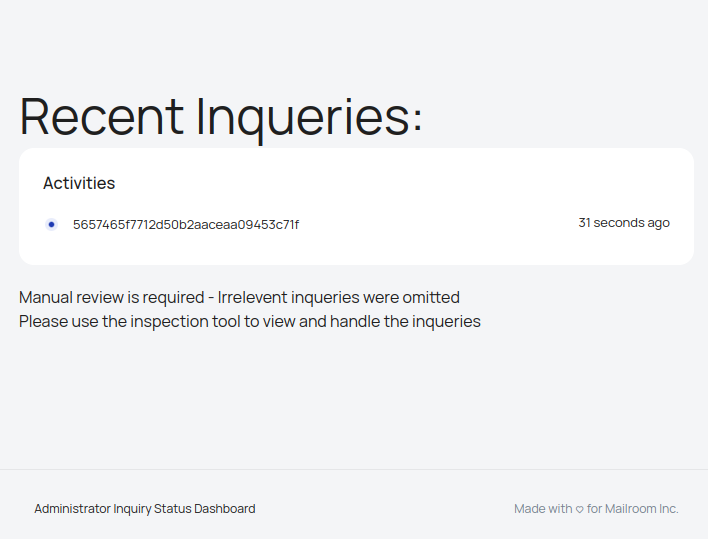Open inquiry 5657465f7712d50b2aaceaa09453c71f
This screenshot has width=708, height=539.
point(185,224)
